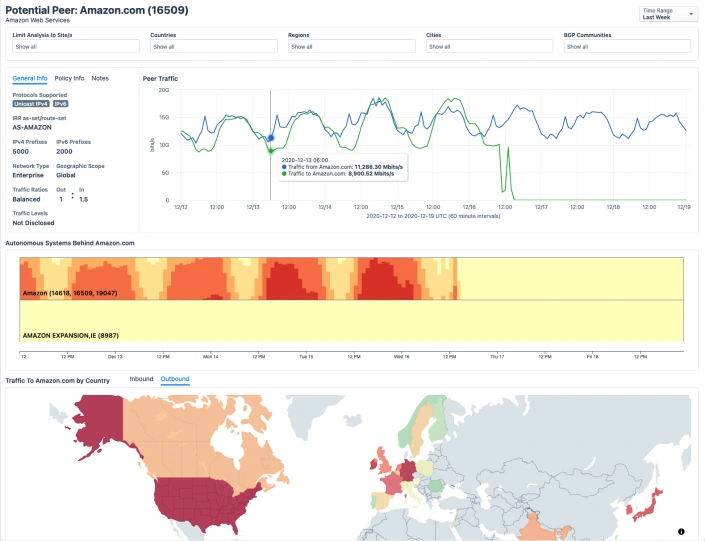705x541 pixels.
Task: Click the Geographic Scope value Global
Action: [x=66, y=175]
